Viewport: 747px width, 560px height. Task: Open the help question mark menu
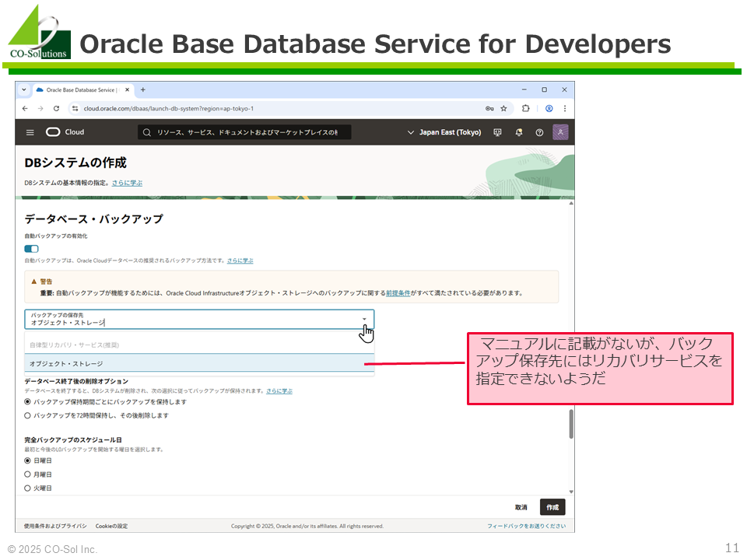click(x=539, y=132)
